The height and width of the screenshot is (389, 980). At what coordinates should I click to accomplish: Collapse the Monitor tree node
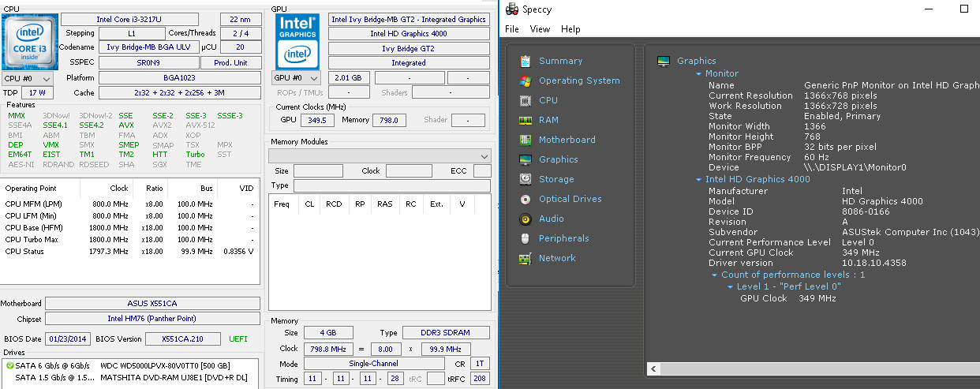(x=698, y=74)
